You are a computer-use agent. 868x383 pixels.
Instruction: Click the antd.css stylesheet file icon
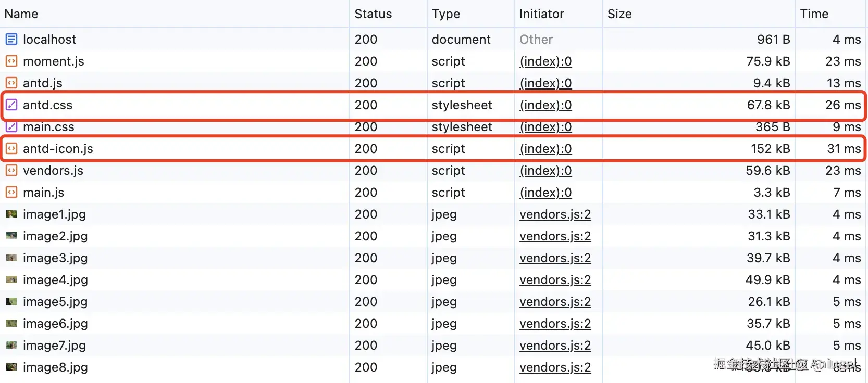coord(11,105)
